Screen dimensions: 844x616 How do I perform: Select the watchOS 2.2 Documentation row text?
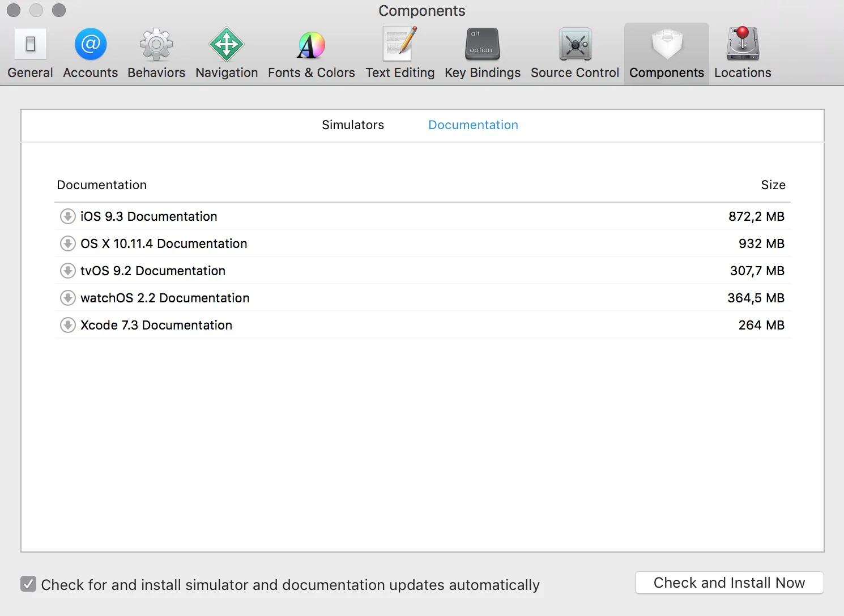165,298
